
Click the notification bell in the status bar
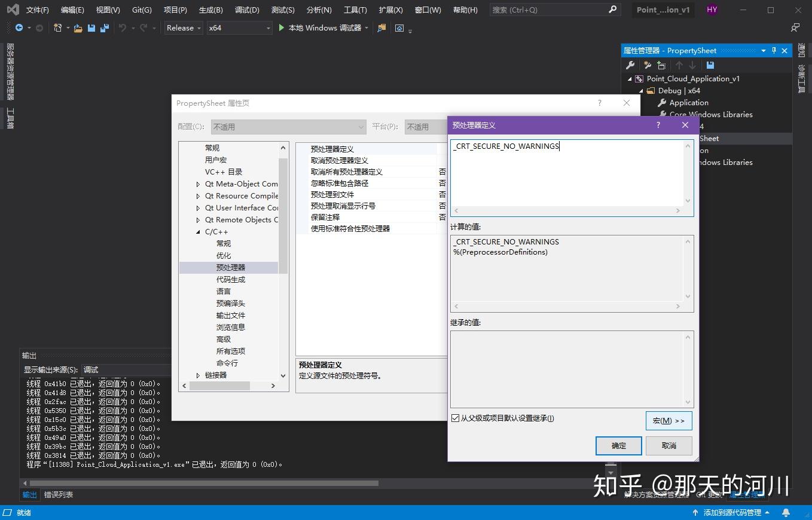click(x=786, y=512)
